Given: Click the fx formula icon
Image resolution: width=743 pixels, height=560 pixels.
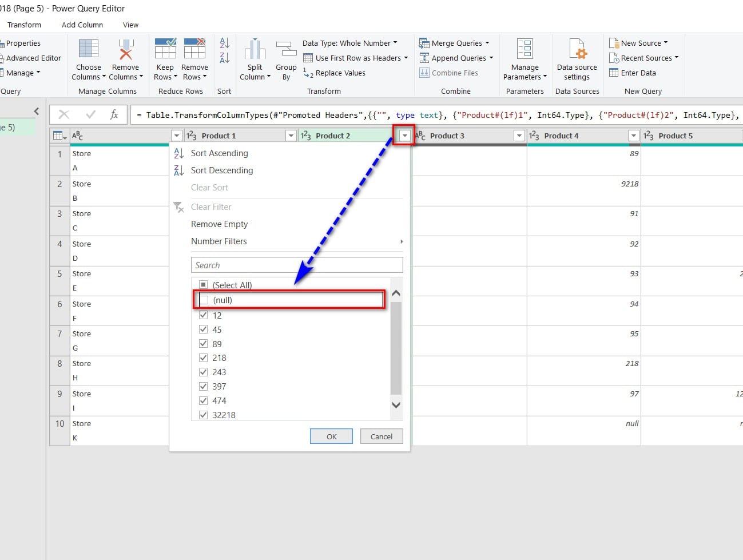Looking at the screenshot, I should (114, 114).
